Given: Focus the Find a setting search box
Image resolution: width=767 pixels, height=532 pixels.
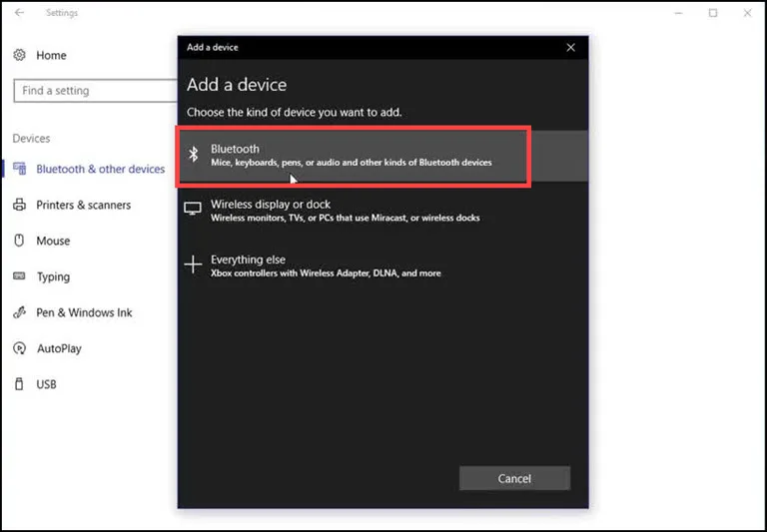Looking at the screenshot, I should point(95,91).
